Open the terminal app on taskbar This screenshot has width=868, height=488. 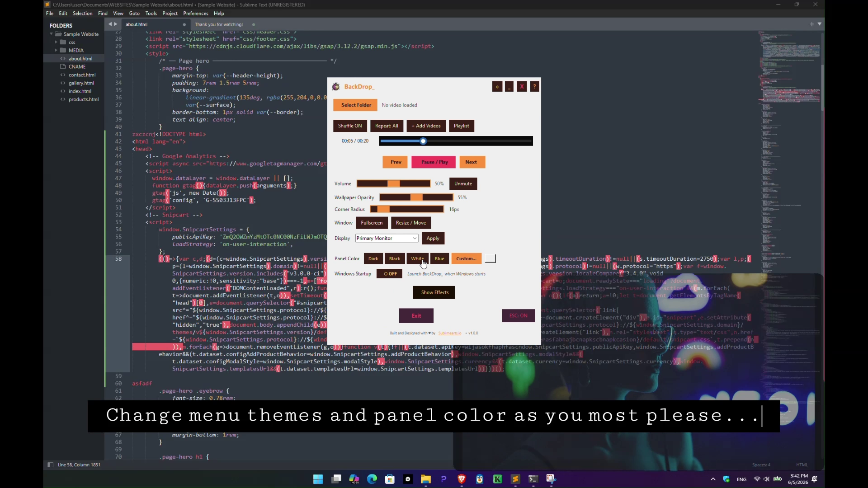point(533,479)
